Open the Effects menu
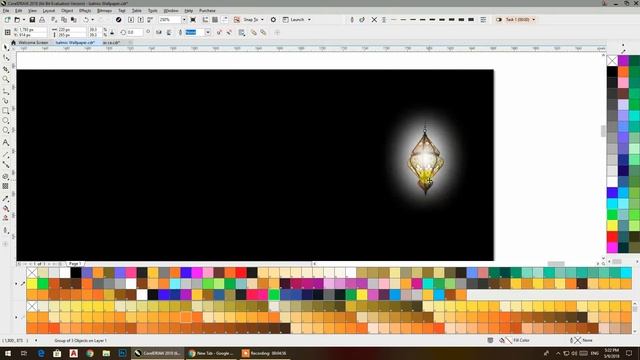The image size is (640, 360). pos(85,11)
